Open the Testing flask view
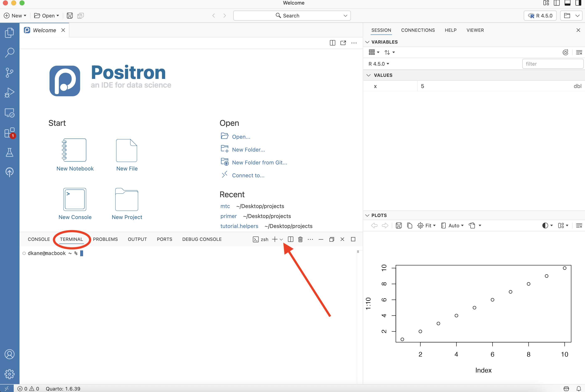 pos(10,152)
